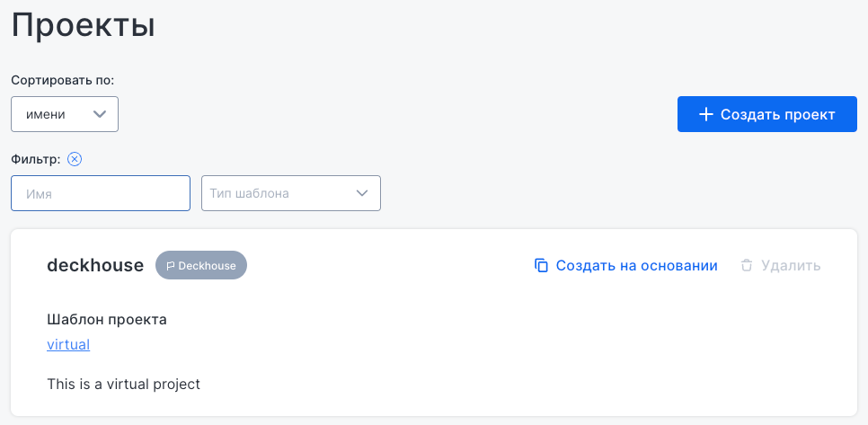The width and height of the screenshot is (868, 425).
Task: Click the Шаблон проекта label
Action: pos(107,319)
